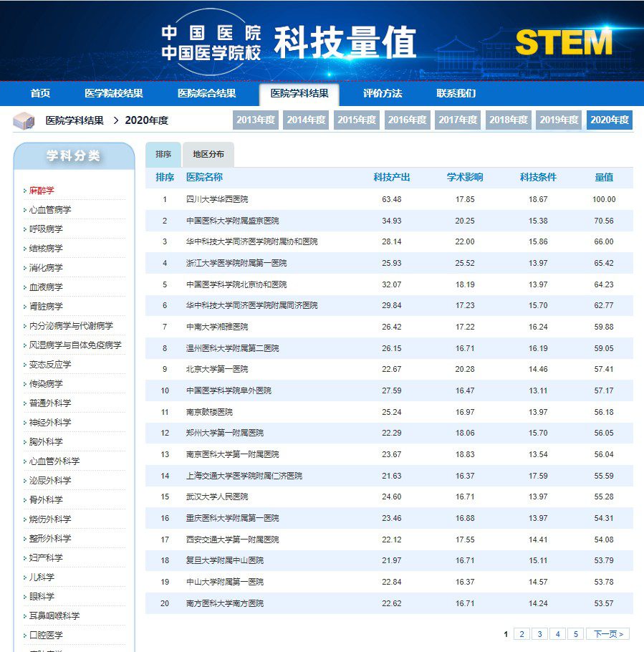Click the hospital building icon beside 医院学科结果
The height and width of the screenshot is (652, 644).
24,120
